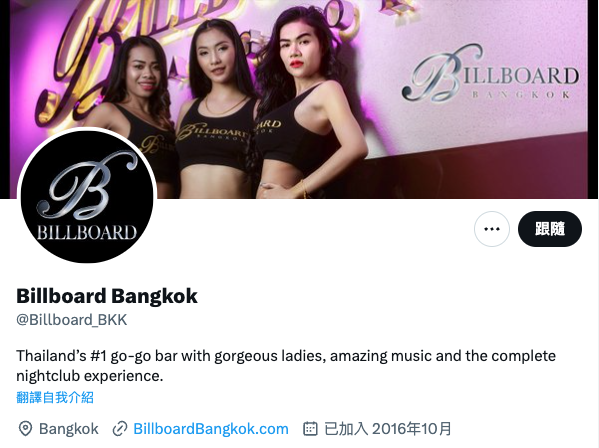
Task: Click the calendar joined-date icon
Action: [x=310, y=429]
